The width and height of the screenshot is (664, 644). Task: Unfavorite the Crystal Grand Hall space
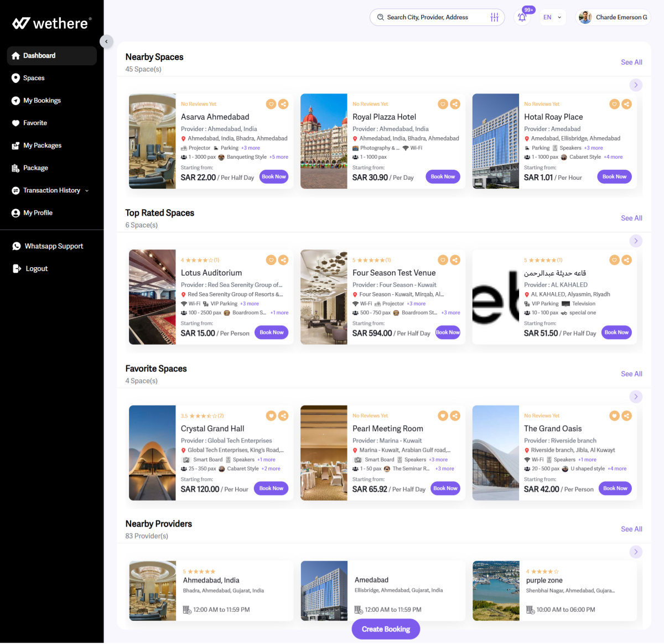[x=271, y=416]
